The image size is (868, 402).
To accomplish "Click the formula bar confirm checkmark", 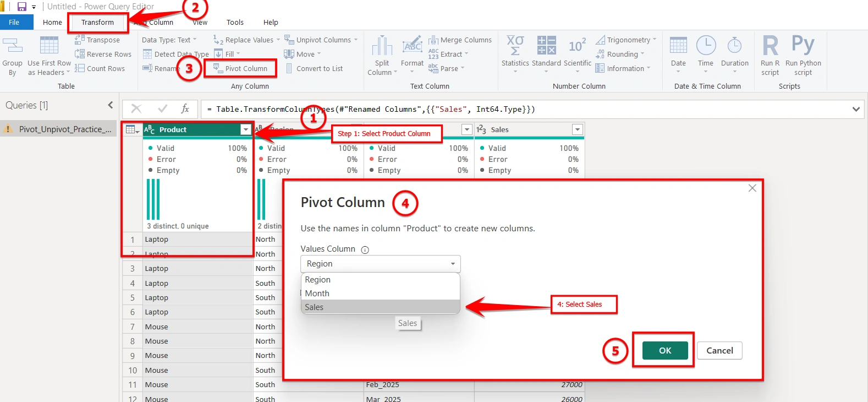I will click(162, 109).
